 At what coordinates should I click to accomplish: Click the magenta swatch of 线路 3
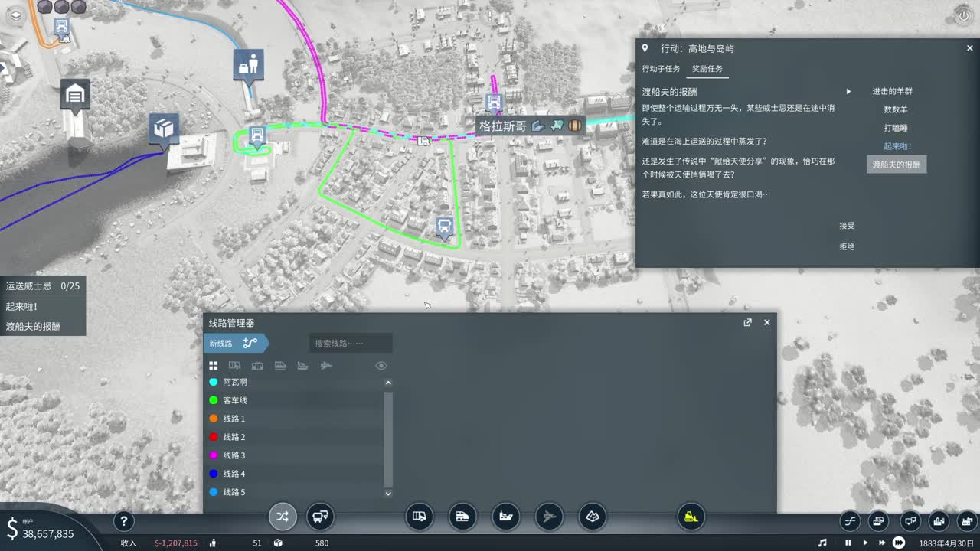pos(214,455)
